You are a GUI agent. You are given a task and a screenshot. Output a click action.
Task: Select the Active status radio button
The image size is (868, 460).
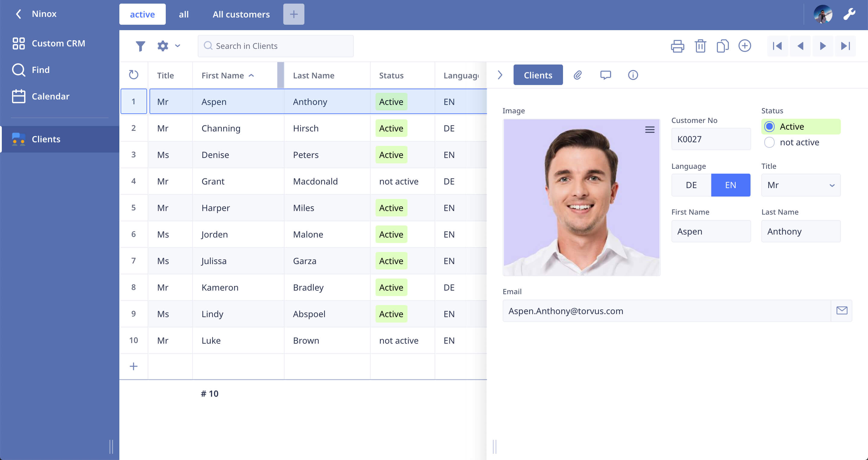pos(769,126)
